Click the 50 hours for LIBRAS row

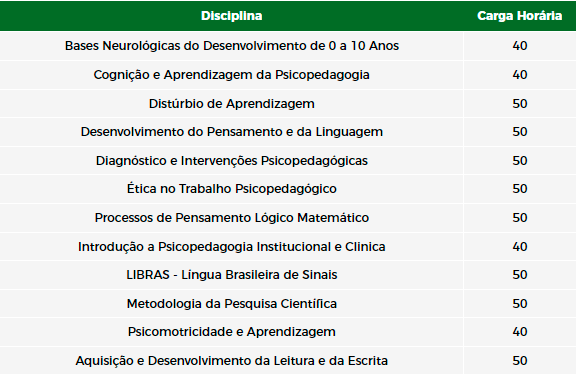tap(520, 275)
